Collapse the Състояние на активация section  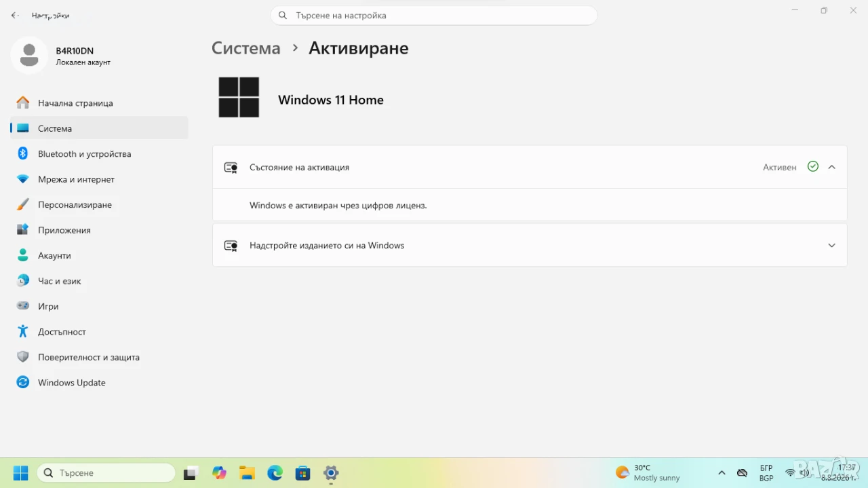(x=832, y=167)
